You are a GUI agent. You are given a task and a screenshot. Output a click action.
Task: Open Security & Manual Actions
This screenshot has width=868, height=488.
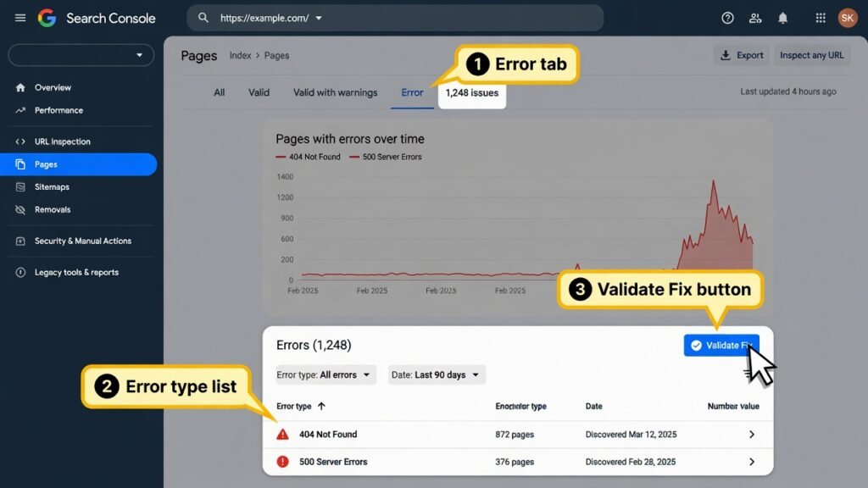click(83, 241)
